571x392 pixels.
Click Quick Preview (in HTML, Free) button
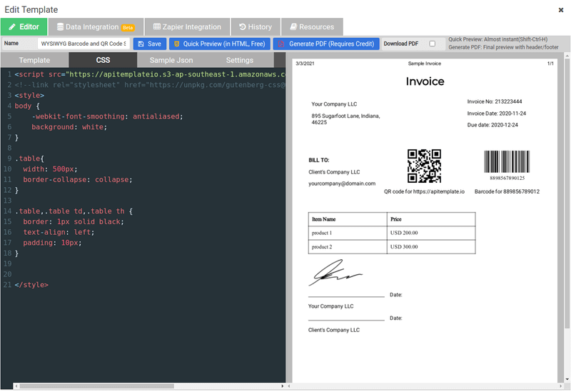click(220, 44)
